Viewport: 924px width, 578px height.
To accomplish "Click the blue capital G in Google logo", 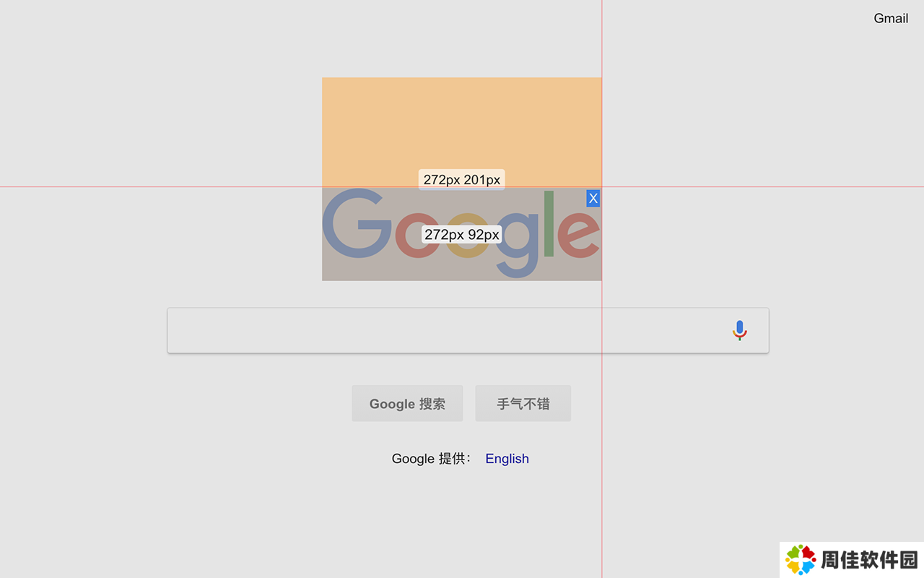I will click(353, 223).
